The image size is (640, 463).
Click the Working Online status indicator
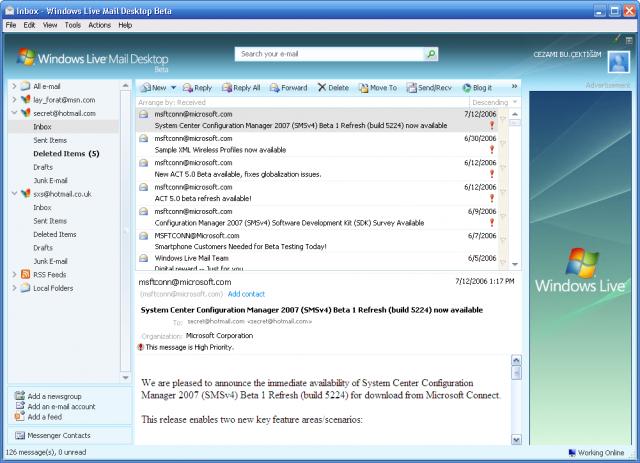597,452
